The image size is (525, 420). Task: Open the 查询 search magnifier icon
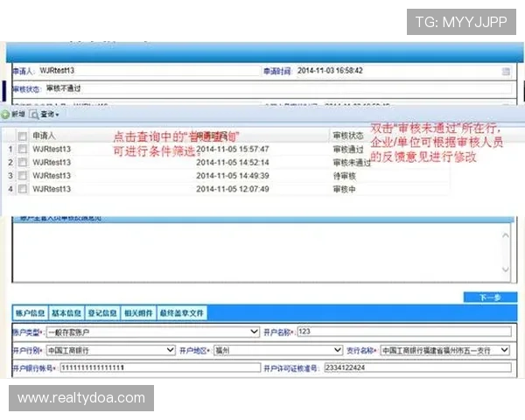click(34, 115)
